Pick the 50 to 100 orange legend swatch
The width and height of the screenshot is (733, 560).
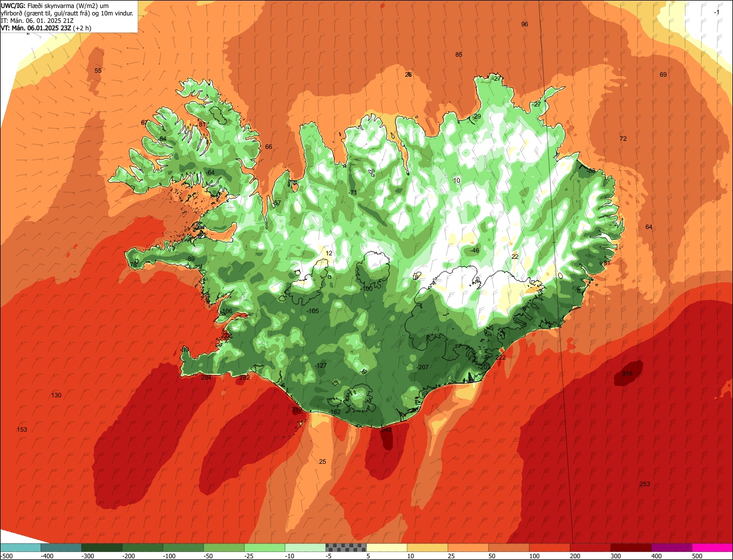pyautogui.click(x=508, y=547)
